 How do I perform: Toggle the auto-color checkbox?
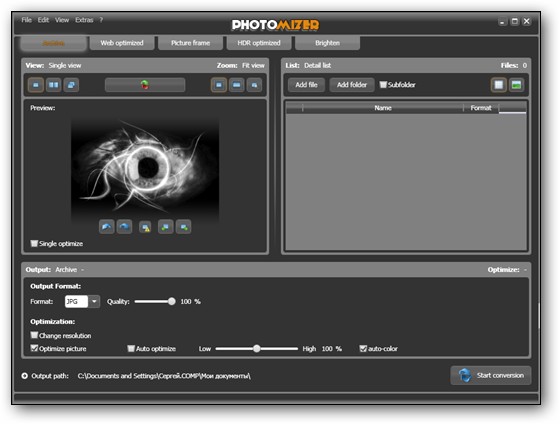363,348
